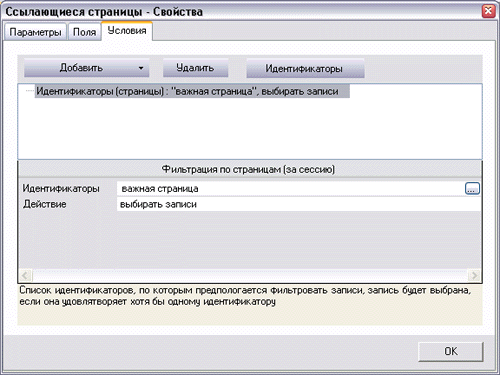Close the Свойства dialog window
500x375 pixels.
488,11
